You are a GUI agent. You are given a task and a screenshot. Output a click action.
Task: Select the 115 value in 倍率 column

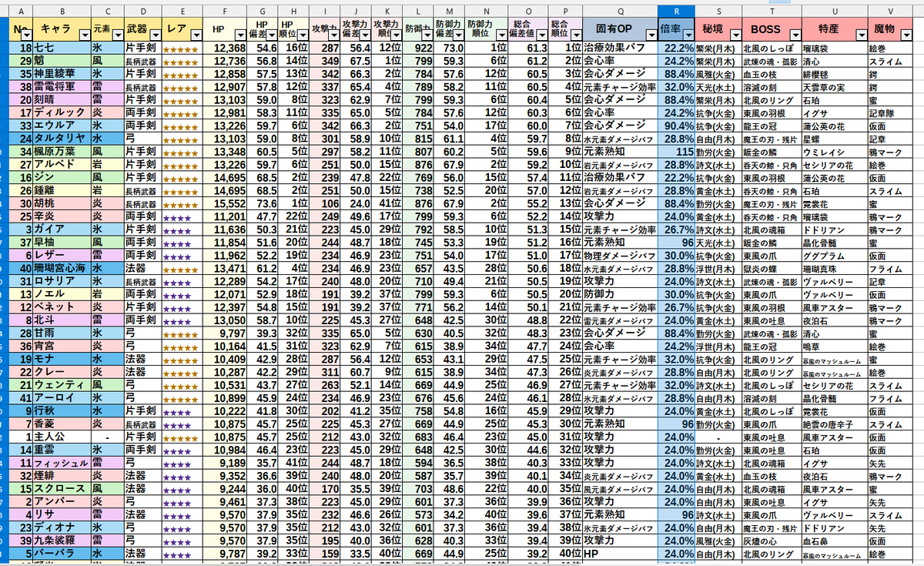pyautogui.click(x=676, y=152)
